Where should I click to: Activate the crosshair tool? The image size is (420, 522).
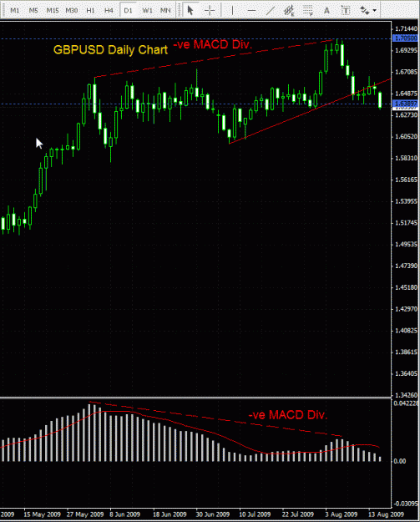[x=210, y=11]
